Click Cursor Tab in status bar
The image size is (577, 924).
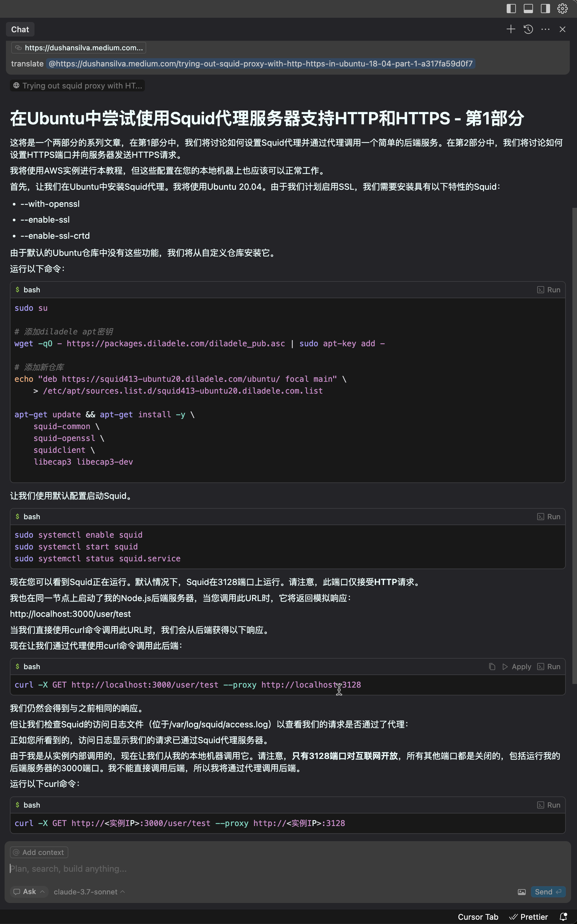click(x=478, y=917)
